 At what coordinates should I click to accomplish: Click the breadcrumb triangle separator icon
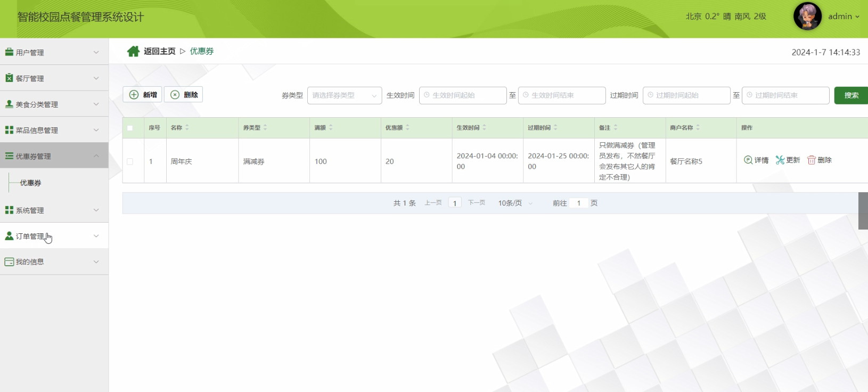[x=183, y=51]
